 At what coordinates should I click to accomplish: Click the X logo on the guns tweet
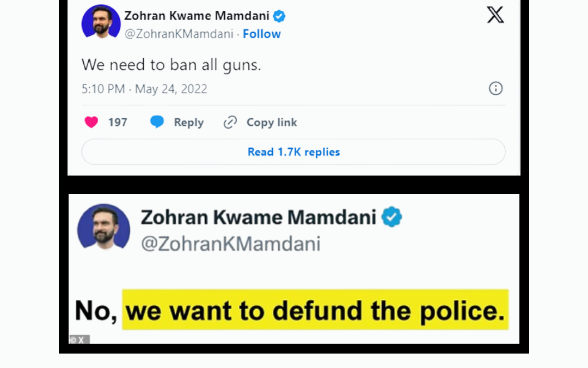495,15
